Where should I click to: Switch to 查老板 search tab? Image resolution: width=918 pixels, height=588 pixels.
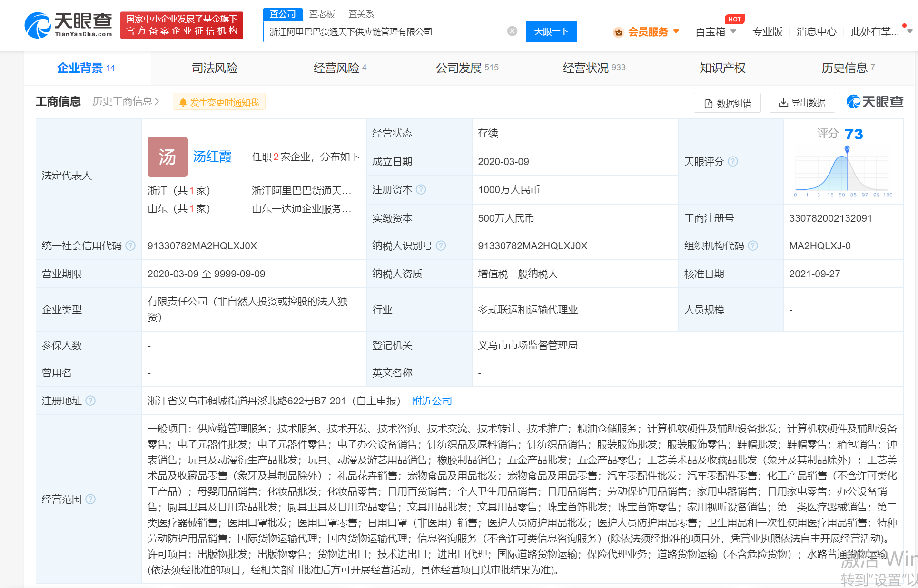click(322, 14)
